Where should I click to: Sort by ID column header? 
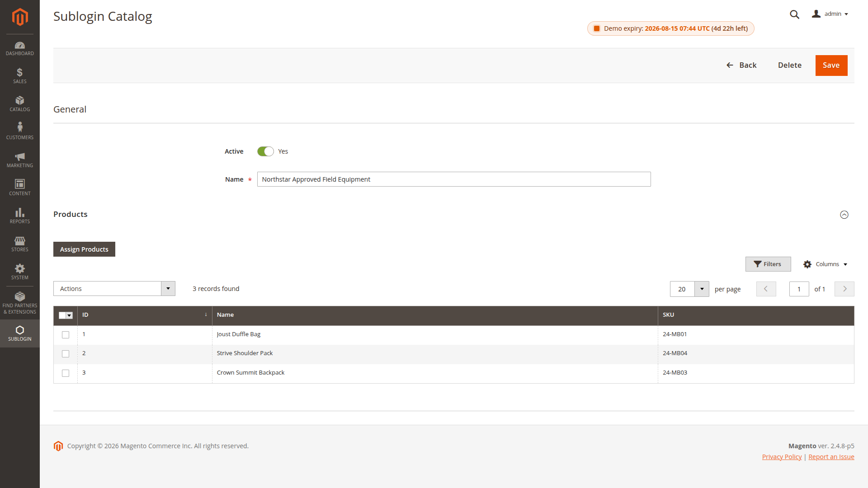145,315
